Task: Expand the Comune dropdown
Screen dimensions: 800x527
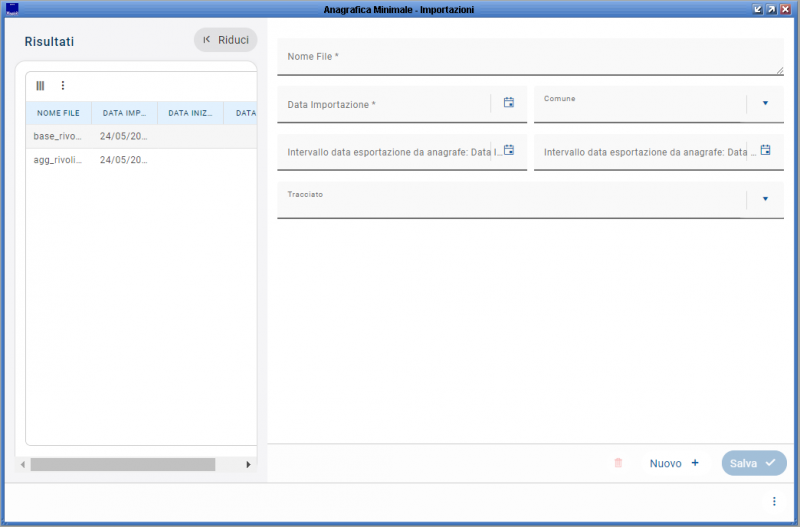Action: click(765, 103)
